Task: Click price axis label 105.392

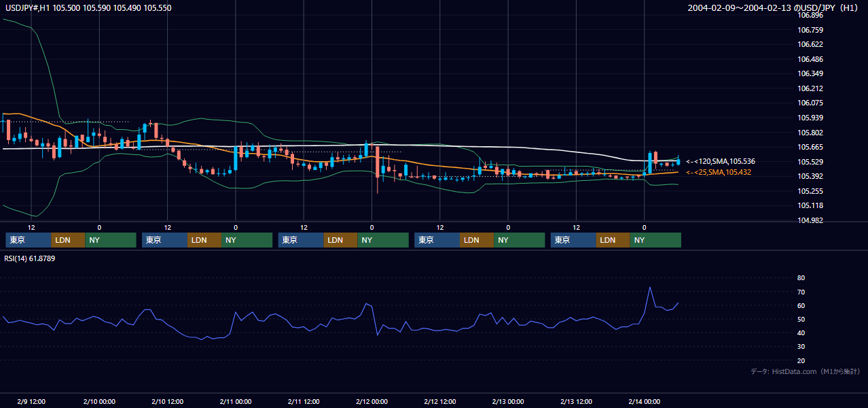Action: [810, 176]
